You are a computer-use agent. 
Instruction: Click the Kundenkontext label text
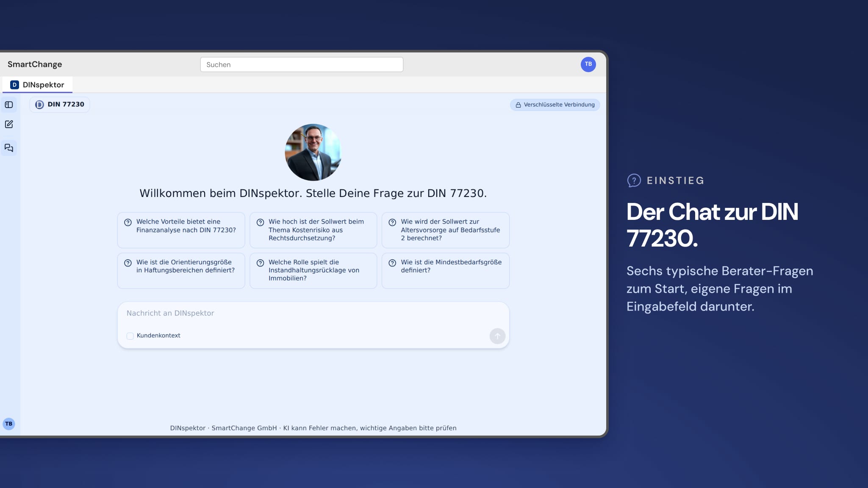point(158,335)
